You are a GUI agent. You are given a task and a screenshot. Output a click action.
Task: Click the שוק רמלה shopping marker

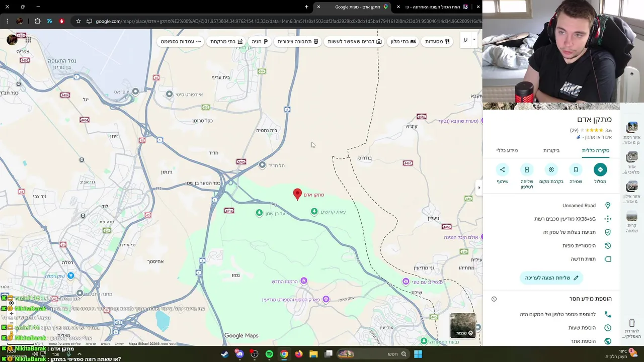tap(71, 276)
